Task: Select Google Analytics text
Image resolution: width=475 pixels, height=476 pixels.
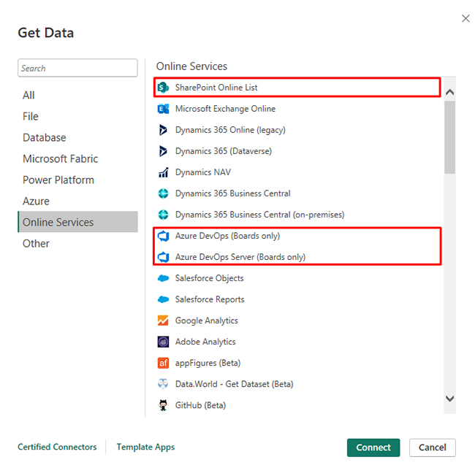Action: pyautogui.click(x=207, y=321)
